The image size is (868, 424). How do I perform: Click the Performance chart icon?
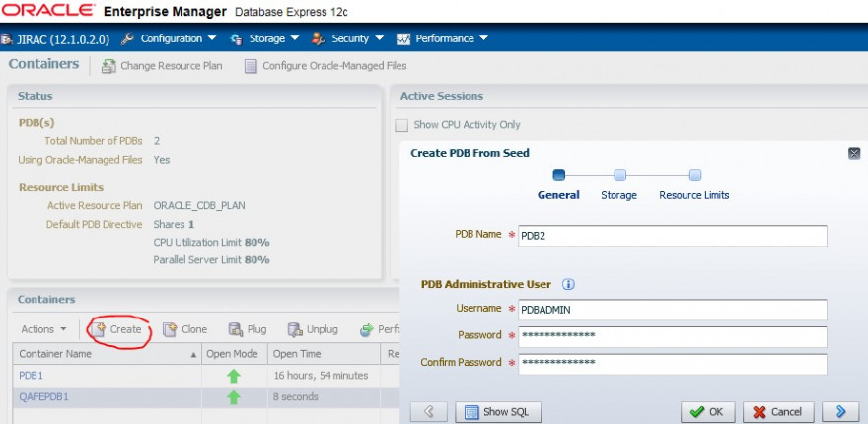click(403, 39)
